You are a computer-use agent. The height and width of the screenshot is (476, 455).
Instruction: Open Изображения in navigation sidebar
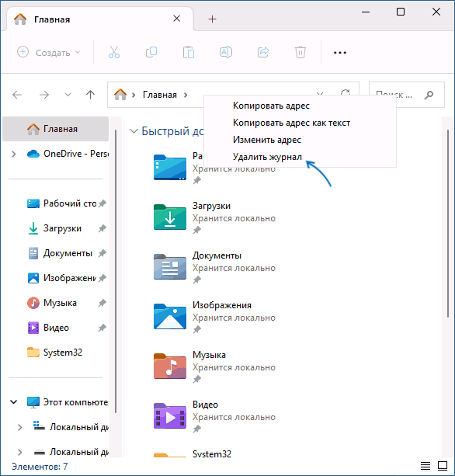coord(62,278)
